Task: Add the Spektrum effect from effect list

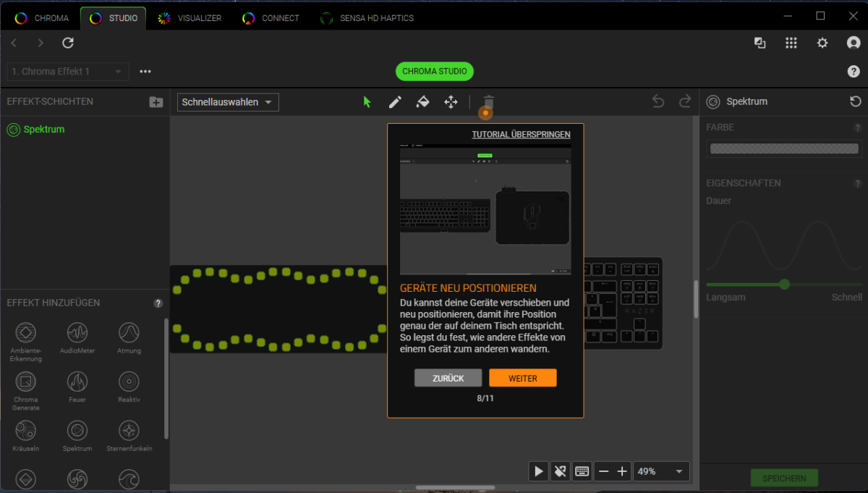Action: pyautogui.click(x=77, y=436)
